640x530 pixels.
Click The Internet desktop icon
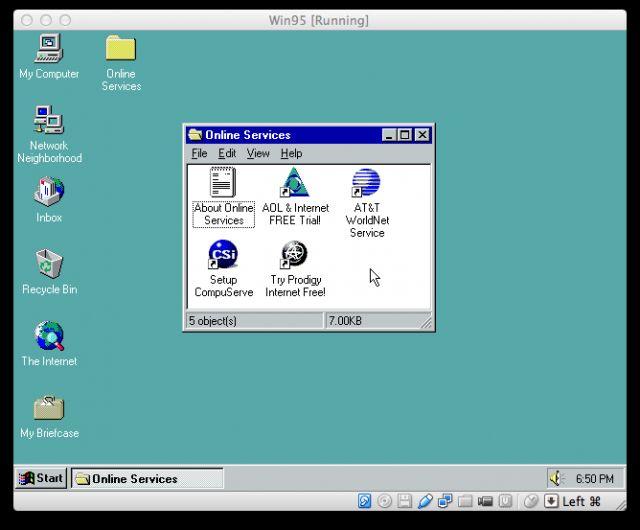tap(48, 336)
